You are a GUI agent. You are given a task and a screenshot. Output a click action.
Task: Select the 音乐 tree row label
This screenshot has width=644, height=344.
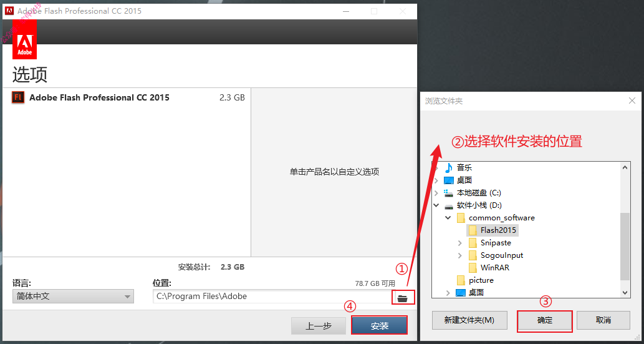point(464,167)
